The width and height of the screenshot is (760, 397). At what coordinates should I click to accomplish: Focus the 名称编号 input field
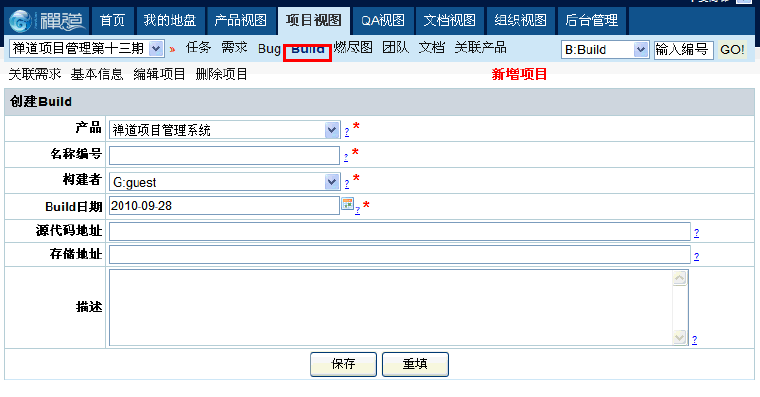tap(224, 156)
